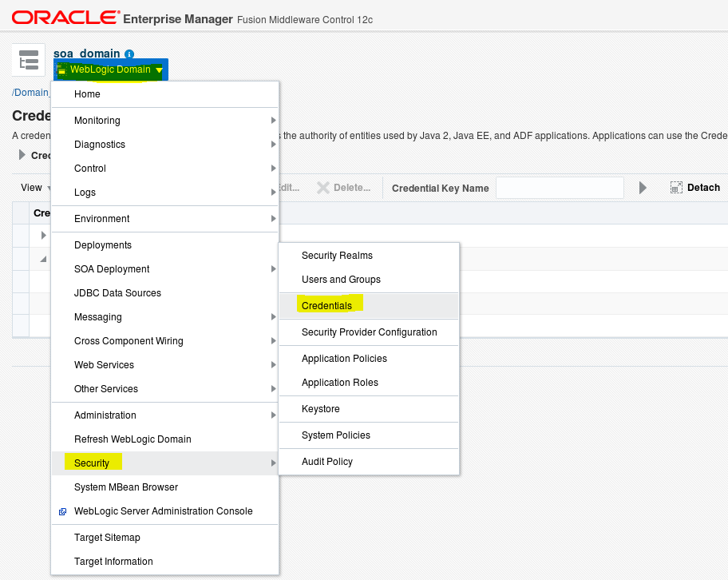Select Users and Groups in the submenu
728x580 pixels.
369,280
